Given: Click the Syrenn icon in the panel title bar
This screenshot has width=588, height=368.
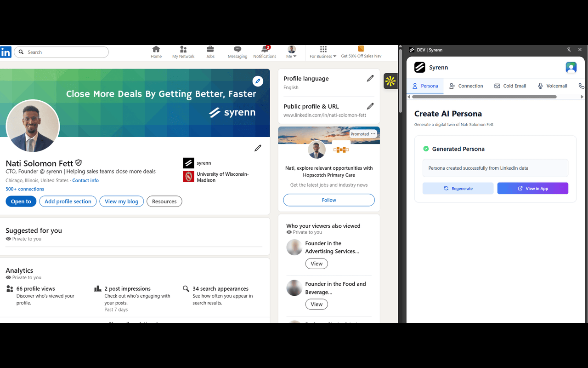Looking at the screenshot, I should click(x=412, y=50).
